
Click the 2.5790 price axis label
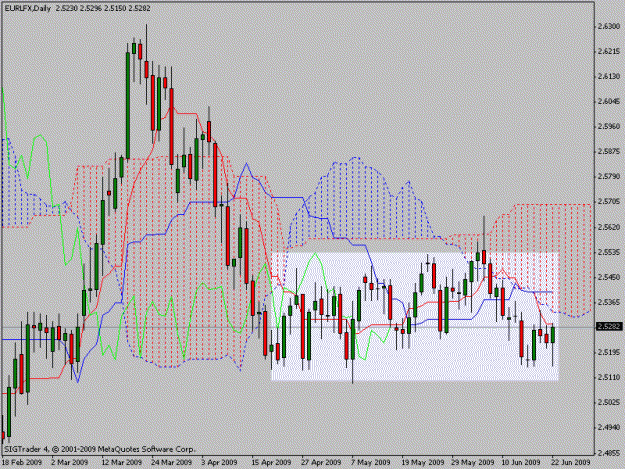[x=609, y=177]
